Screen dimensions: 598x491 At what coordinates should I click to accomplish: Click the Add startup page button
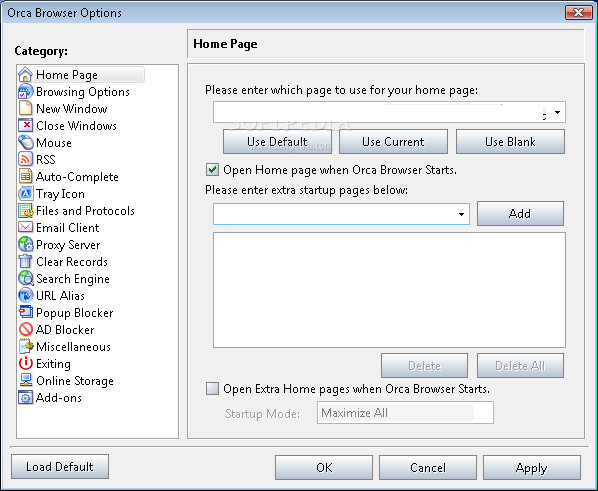520,214
